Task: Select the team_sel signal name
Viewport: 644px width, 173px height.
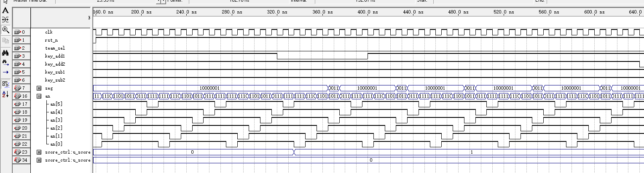Action: click(x=55, y=48)
